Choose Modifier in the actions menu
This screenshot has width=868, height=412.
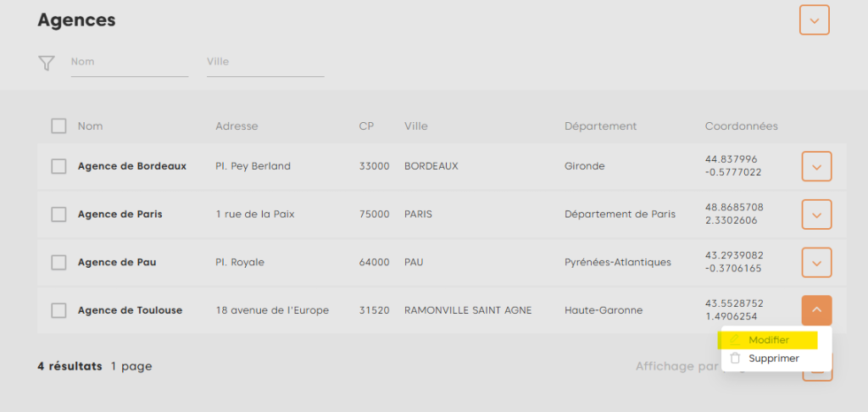click(x=769, y=340)
